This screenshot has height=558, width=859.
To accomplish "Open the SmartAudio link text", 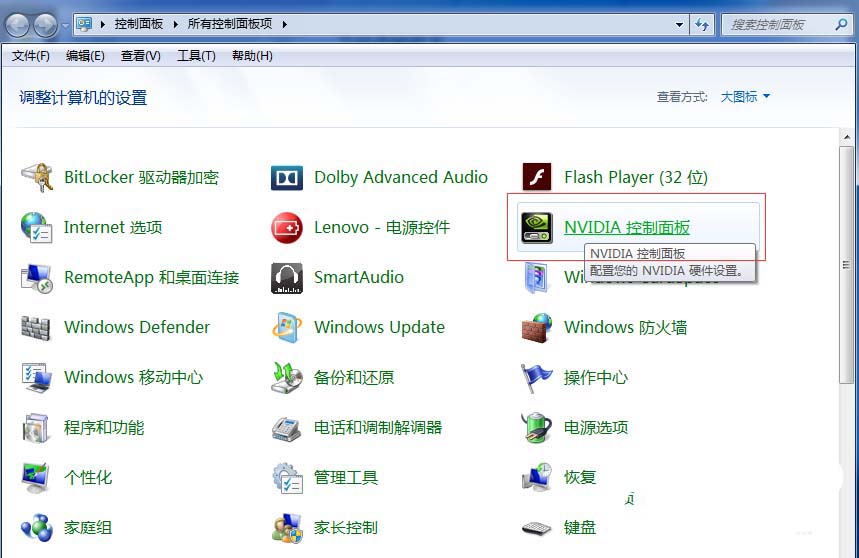I will pos(359,278).
